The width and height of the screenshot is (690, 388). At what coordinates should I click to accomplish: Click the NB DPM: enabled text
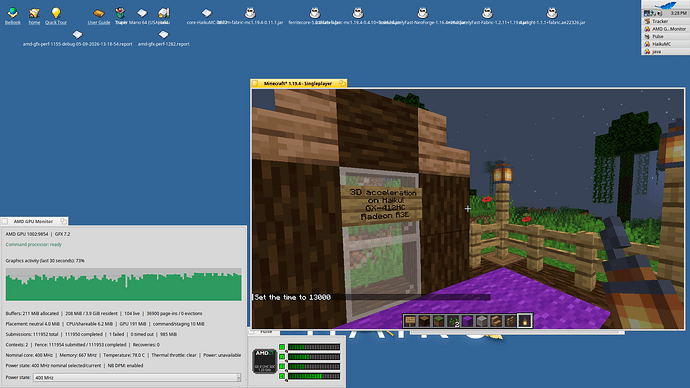coord(125,366)
